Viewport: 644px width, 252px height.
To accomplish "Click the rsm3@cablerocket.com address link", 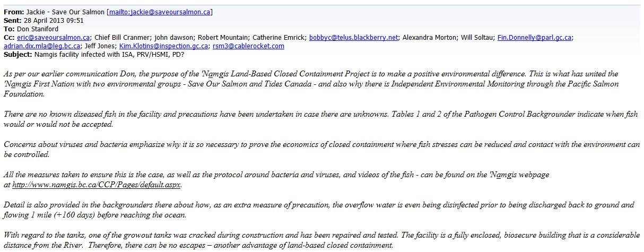I will (248, 46).
